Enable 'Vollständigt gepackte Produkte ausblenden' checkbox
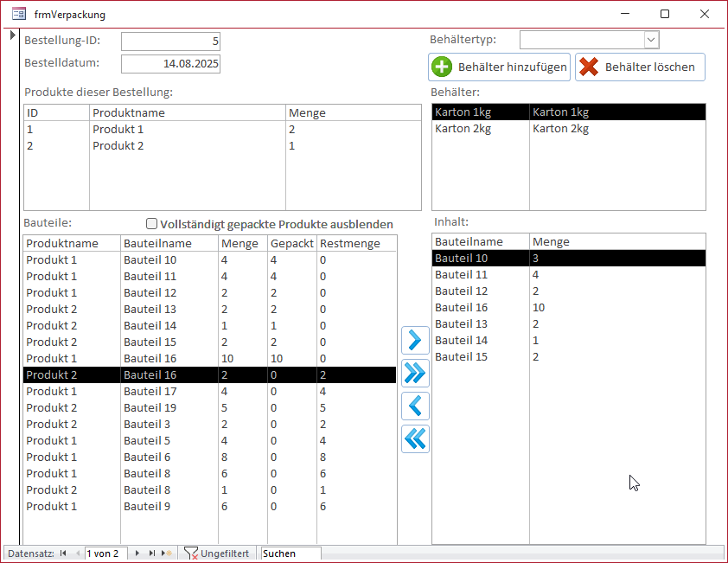Screen dimensions: 728x563 [152, 223]
